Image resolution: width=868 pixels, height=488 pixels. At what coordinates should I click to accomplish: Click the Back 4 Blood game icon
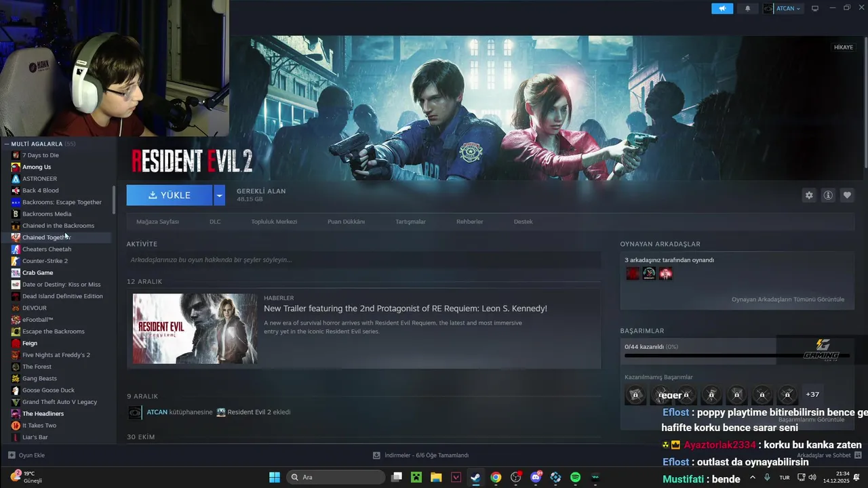tap(16, 190)
